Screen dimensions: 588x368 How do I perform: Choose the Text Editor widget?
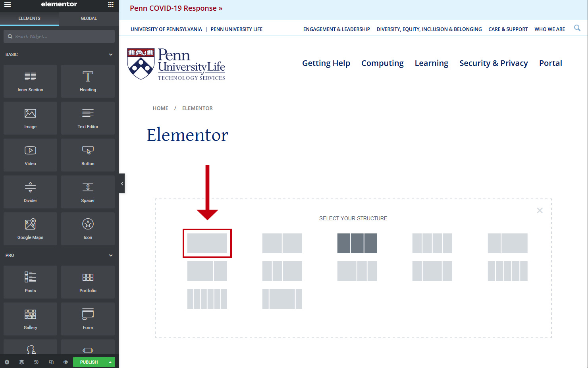(x=88, y=118)
